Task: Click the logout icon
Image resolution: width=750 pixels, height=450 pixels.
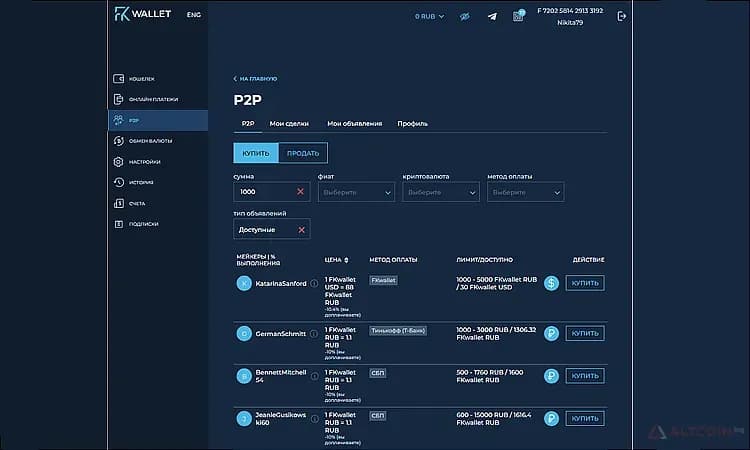Action: point(621,16)
